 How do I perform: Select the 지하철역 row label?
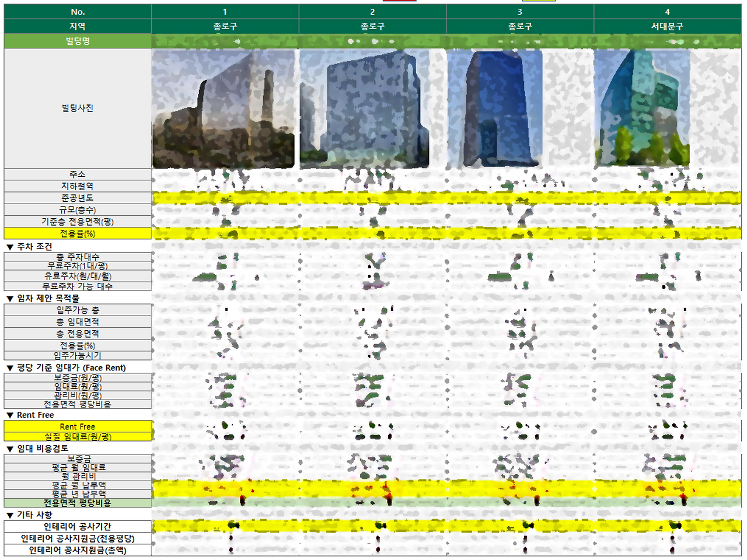[x=78, y=186]
